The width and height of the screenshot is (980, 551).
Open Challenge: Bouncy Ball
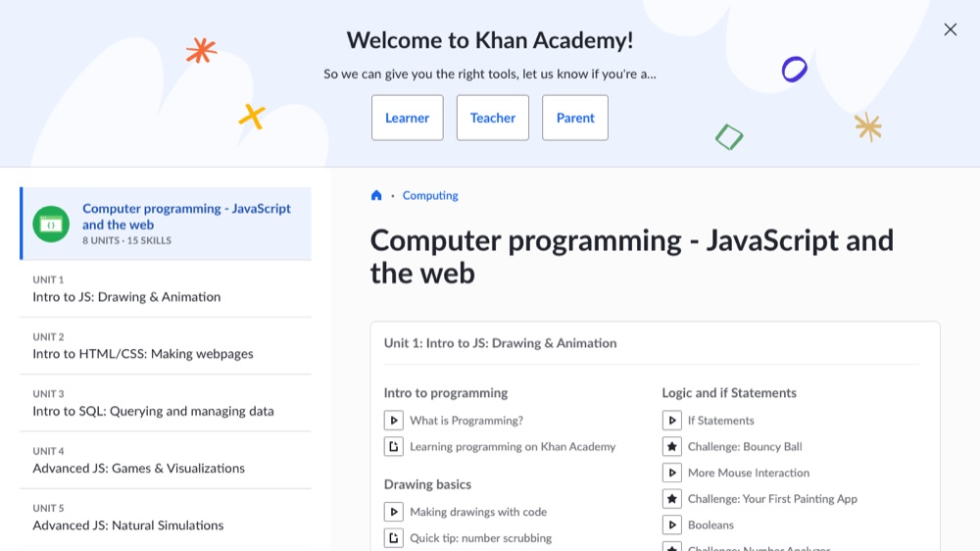(745, 446)
